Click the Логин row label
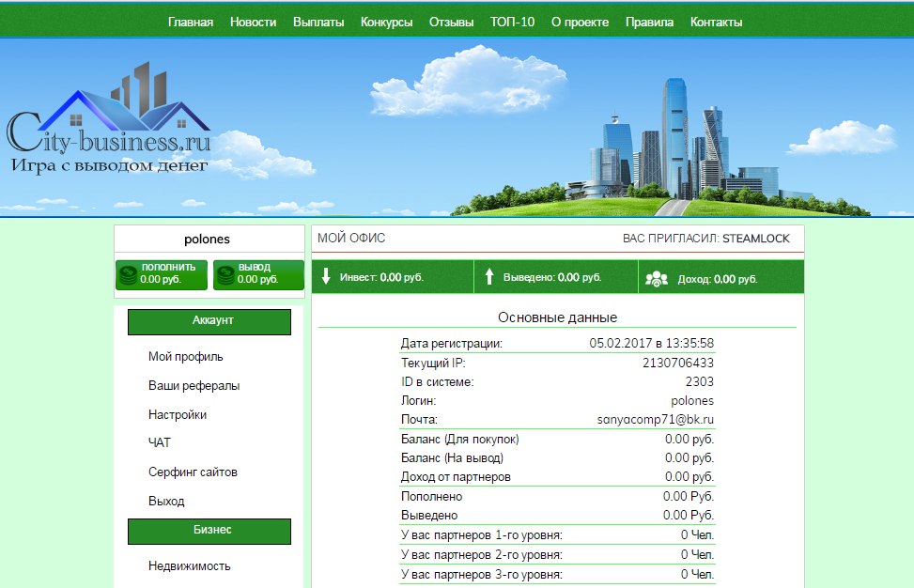This screenshot has width=914, height=588. coord(419,401)
